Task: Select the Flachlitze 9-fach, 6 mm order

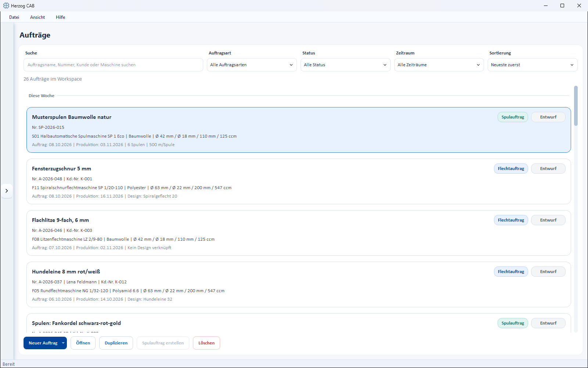Action: click(x=298, y=233)
